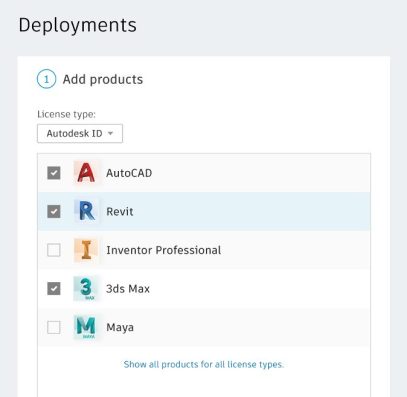Click the Maya product icon
This screenshot has height=397, width=407.
[86, 327]
